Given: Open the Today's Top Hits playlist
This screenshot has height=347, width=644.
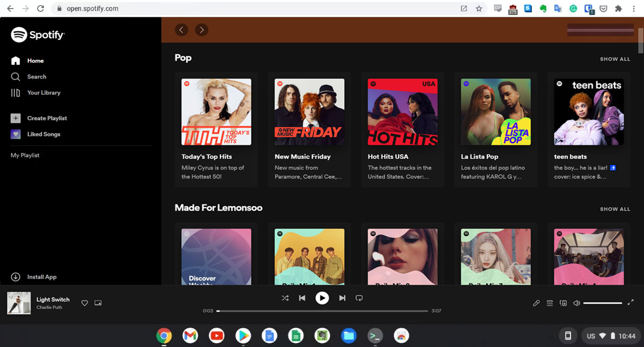Looking at the screenshot, I should 216,112.
